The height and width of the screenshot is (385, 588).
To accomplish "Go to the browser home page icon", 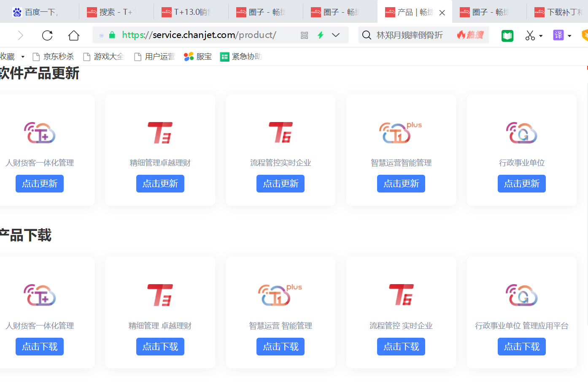I will [x=74, y=35].
